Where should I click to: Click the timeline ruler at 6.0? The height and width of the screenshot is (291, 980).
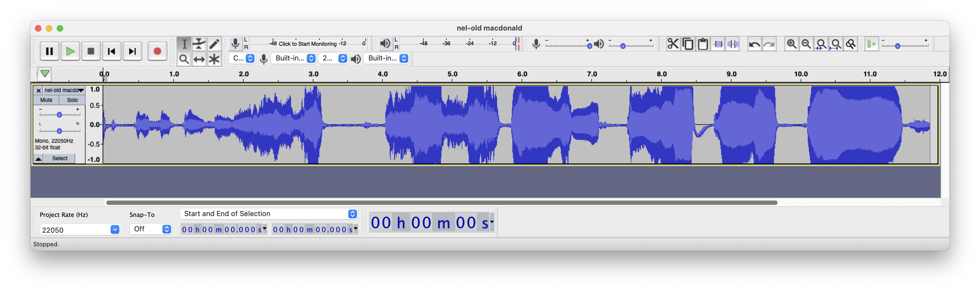522,74
